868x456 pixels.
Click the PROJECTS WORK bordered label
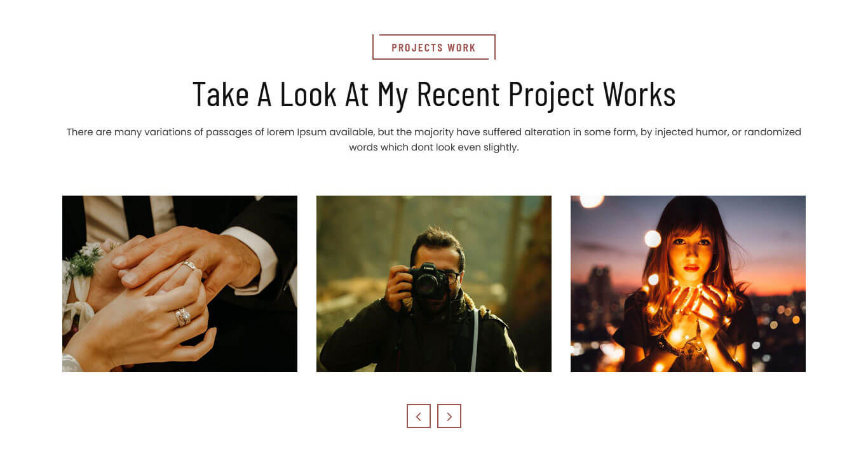pyautogui.click(x=434, y=48)
